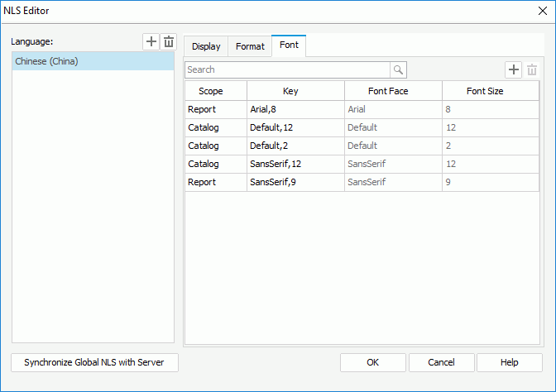Edit the font size in the SansSerif,12 row
556x392 pixels.
491,164
